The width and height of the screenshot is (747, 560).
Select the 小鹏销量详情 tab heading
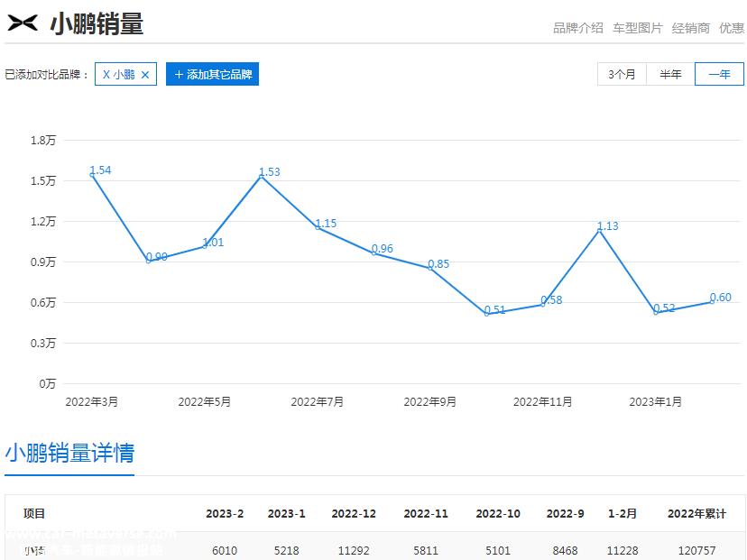pyautogui.click(x=69, y=453)
